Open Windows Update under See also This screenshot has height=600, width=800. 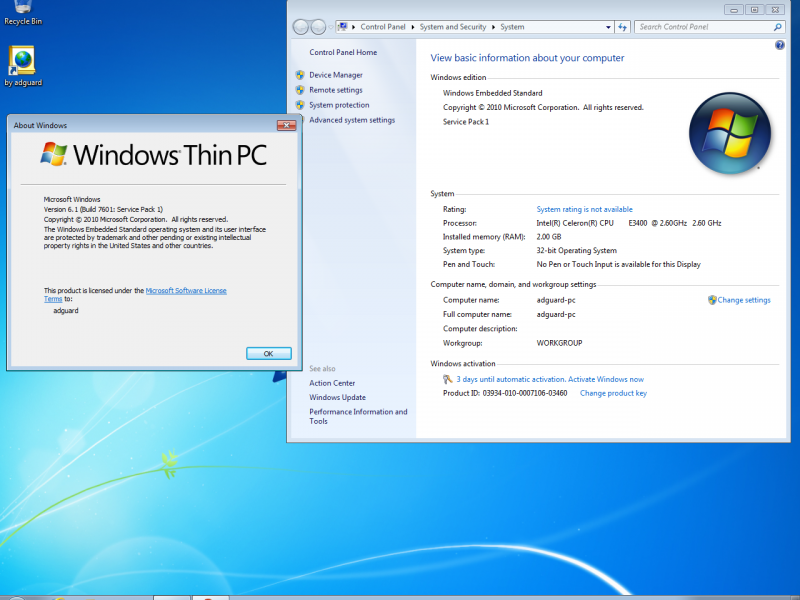[x=337, y=397]
